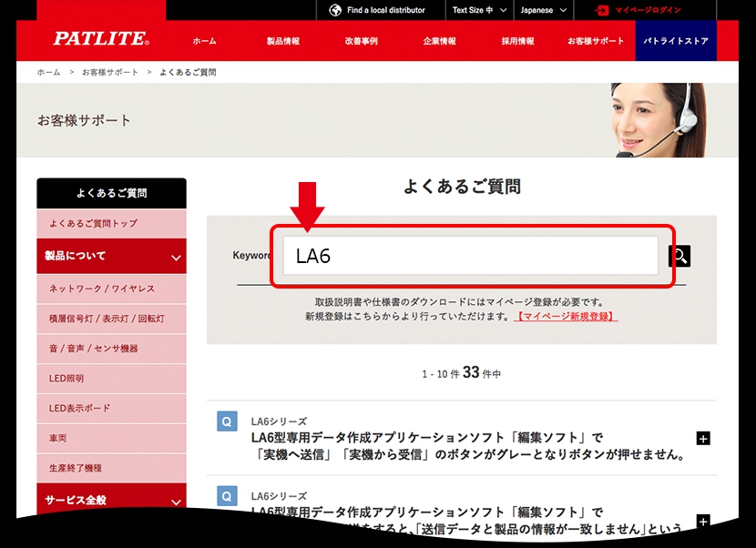This screenshot has width=756, height=548.
Task: Click the 33 件中 result count
Action: (x=482, y=372)
